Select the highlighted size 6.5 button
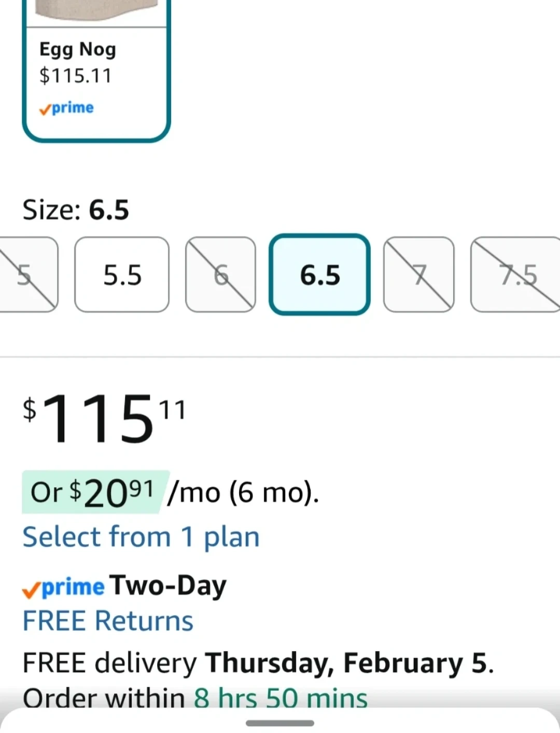560x733 pixels. 319,274
